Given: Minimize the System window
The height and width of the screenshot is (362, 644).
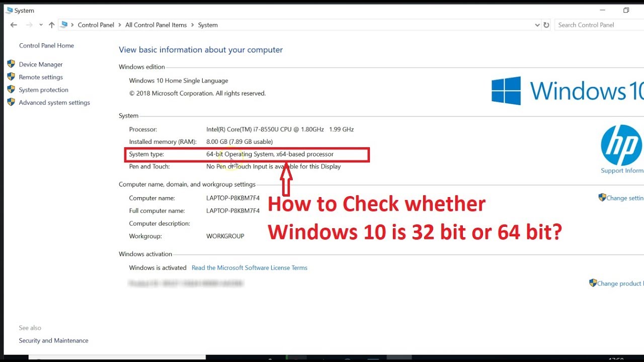Looking at the screenshot, I should (603, 10).
